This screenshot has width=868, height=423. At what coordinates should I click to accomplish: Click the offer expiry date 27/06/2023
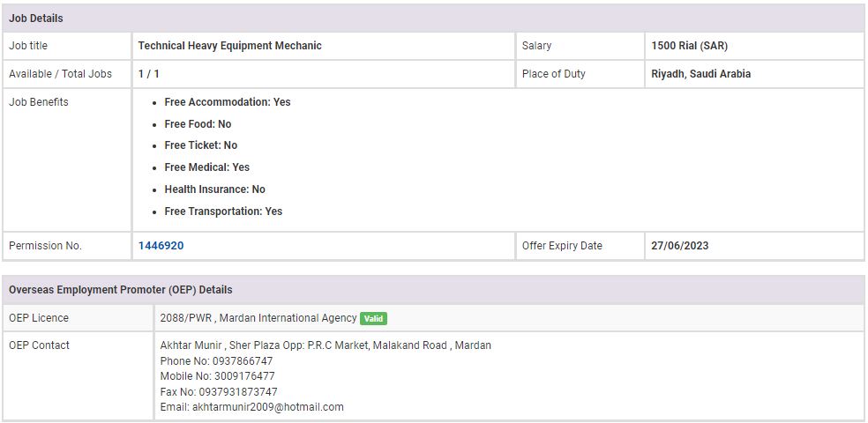[x=679, y=246]
